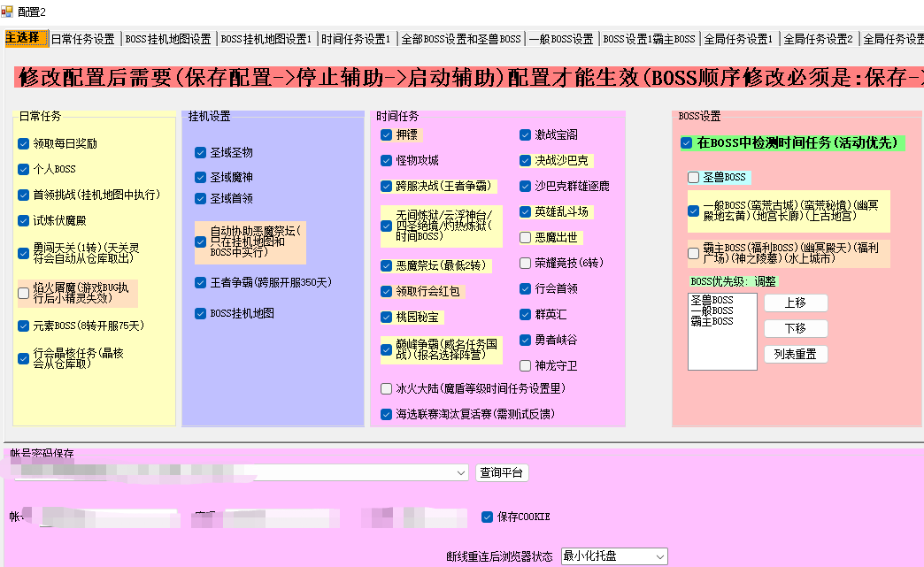
Task: Uncheck 领取每日奖励 checkbox
Action: 24,143
